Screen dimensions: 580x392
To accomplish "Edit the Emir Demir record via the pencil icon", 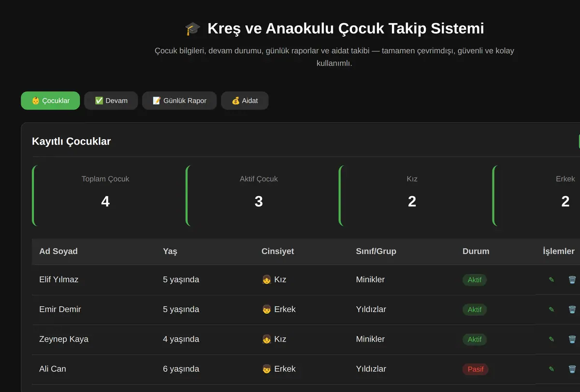I will click(551, 309).
